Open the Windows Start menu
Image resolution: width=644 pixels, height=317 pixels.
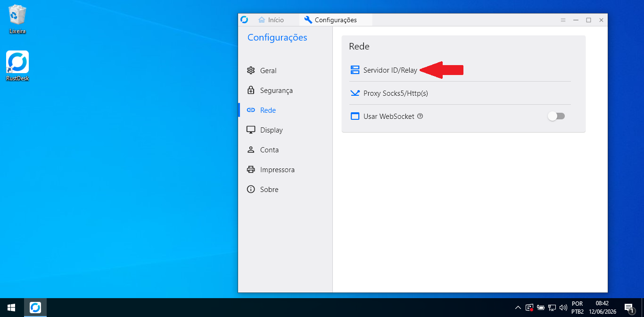pos(11,308)
